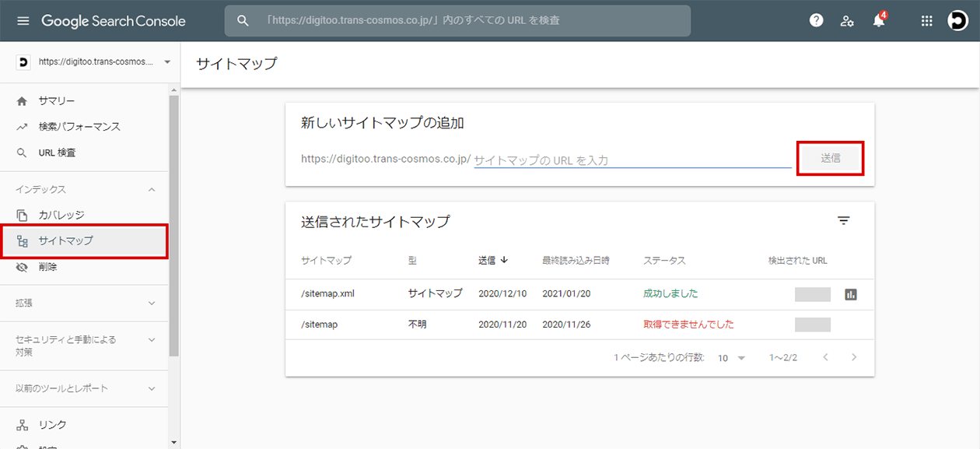Click the 2020/12/10 submitted date

502,294
